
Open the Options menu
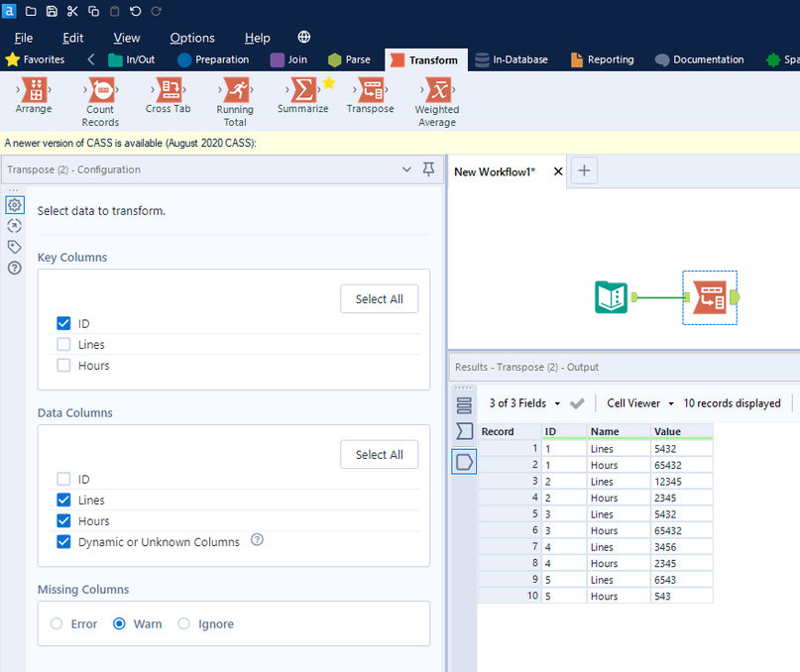pos(192,38)
